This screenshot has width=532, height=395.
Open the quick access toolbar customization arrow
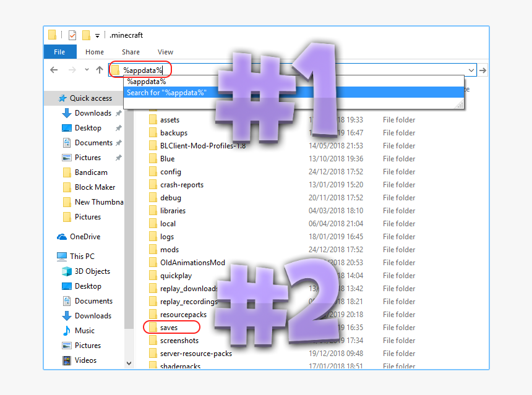point(97,35)
